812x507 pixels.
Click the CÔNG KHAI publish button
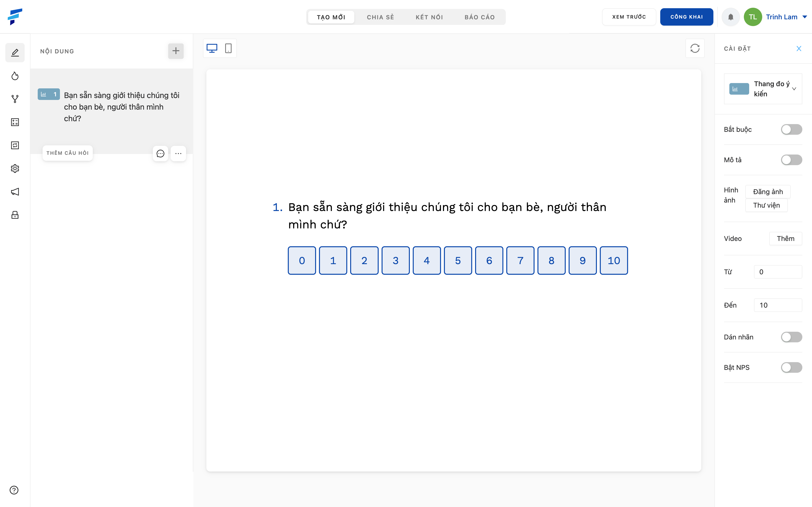(x=686, y=16)
